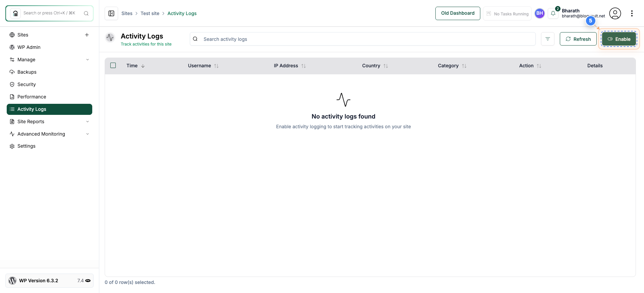Click the Enable activity logging button
Viewport: 644px width, 293px height.
pos(619,39)
